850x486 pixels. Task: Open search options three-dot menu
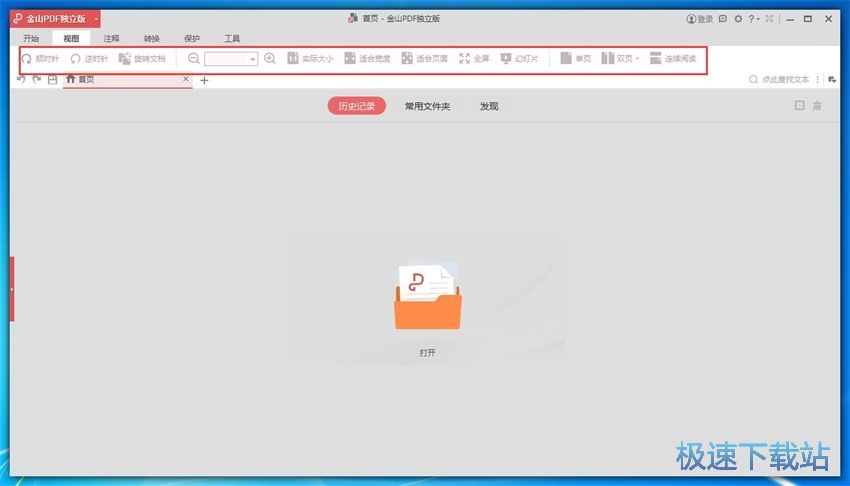click(817, 80)
